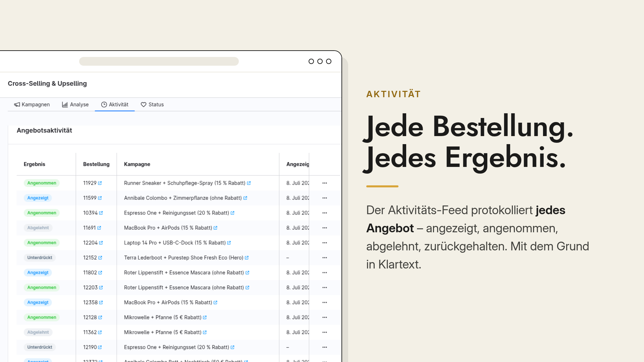Open order number 12204
Viewport: 644px width, 362px height.
[90, 243]
